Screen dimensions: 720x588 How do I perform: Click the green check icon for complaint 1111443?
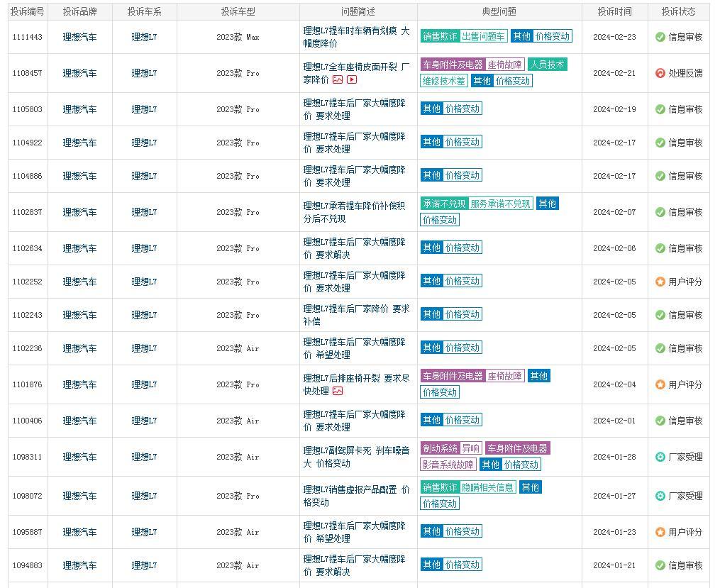tap(660, 37)
